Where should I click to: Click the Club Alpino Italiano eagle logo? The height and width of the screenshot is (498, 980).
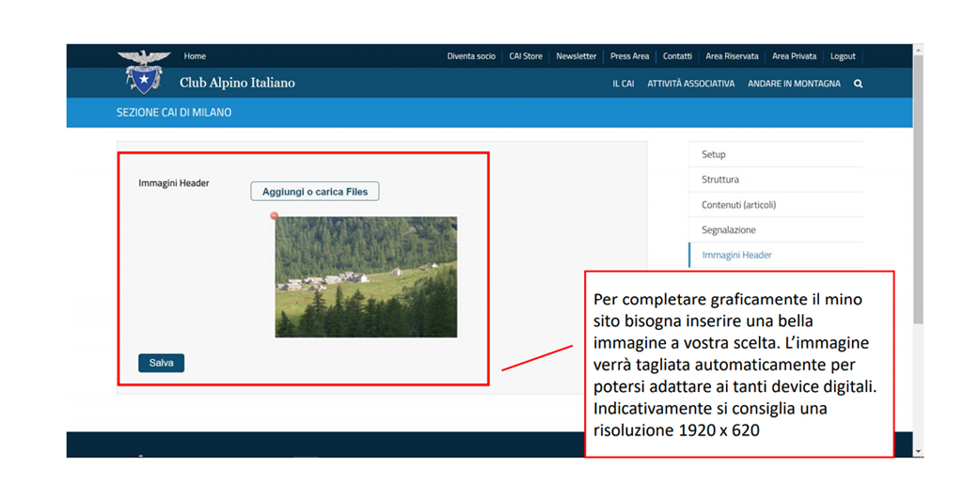144,71
